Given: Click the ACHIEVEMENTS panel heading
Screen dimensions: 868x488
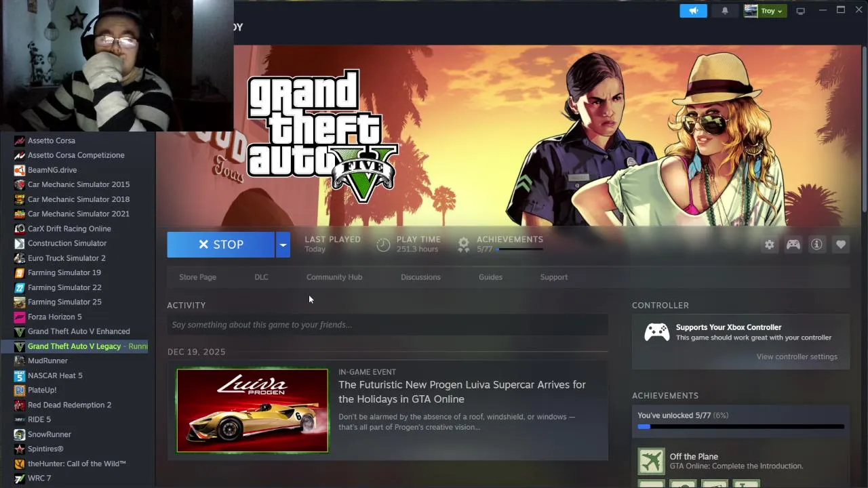Looking at the screenshot, I should click(665, 396).
